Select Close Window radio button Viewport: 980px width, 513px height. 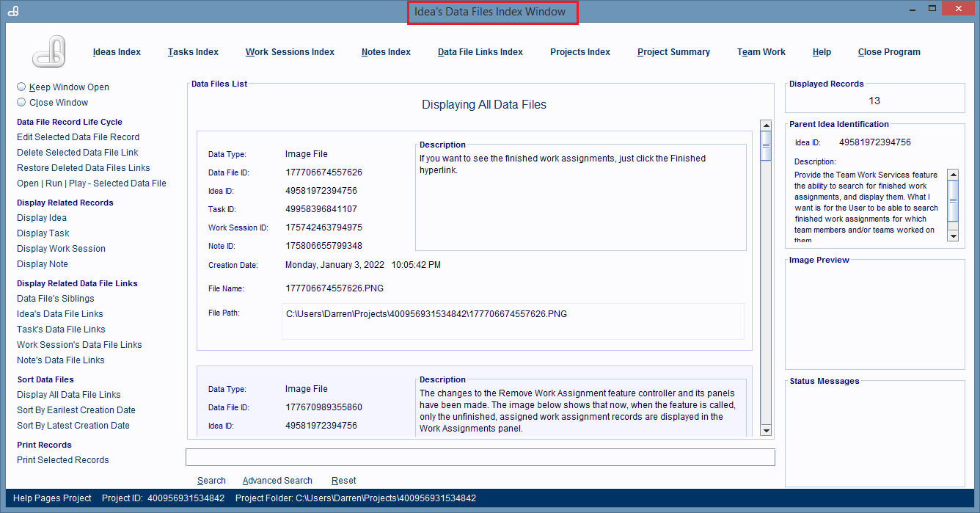point(21,102)
